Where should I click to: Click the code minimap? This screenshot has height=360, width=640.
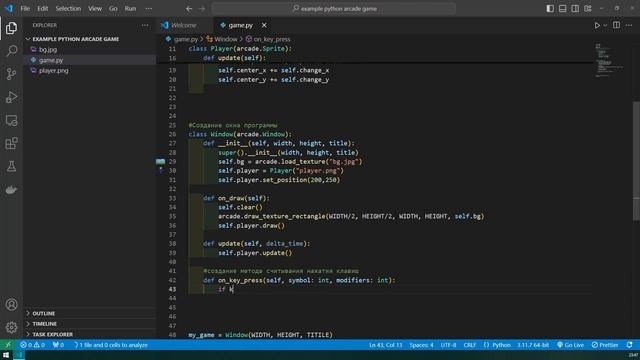click(x=609, y=60)
